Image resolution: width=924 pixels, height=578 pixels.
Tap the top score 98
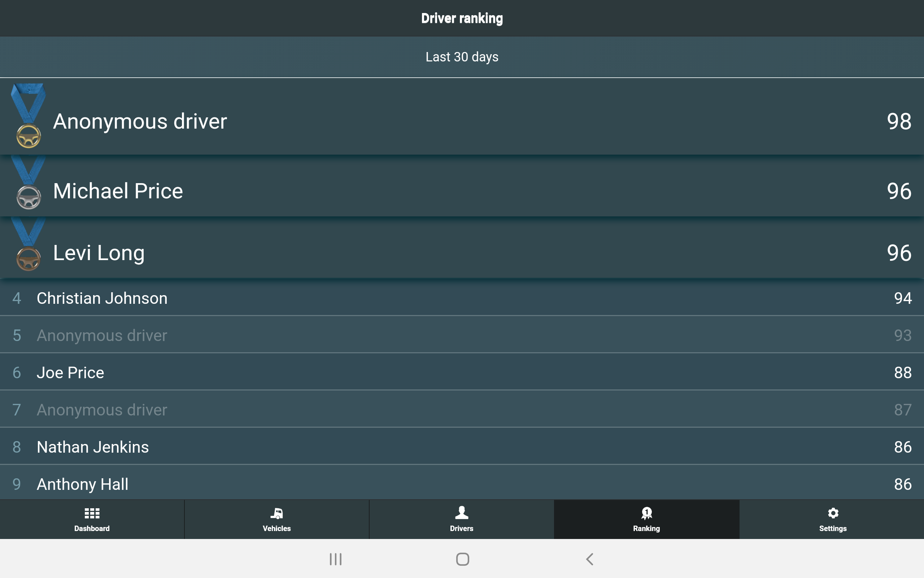click(899, 122)
